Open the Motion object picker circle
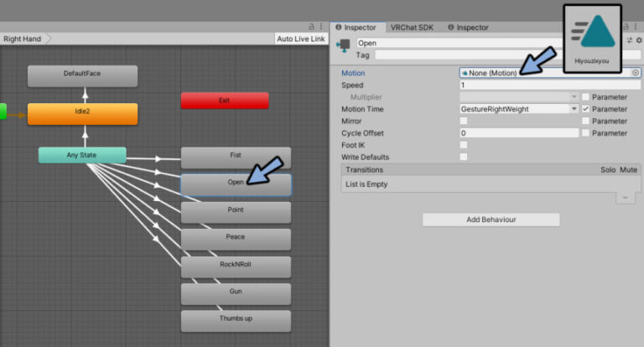Image resolution: width=644 pixels, height=347 pixels. click(x=635, y=73)
